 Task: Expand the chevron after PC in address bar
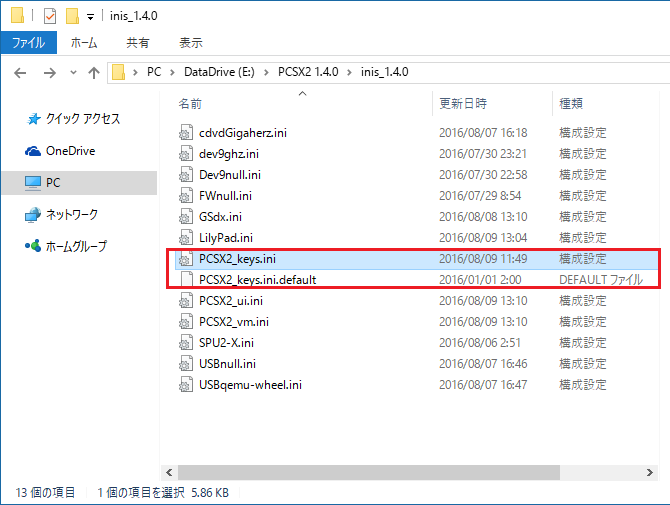(172, 72)
